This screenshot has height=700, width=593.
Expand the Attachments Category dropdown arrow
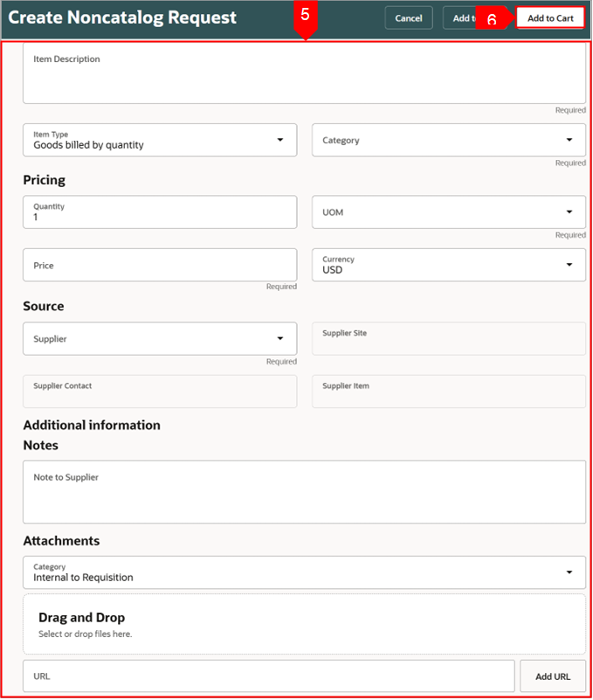569,572
